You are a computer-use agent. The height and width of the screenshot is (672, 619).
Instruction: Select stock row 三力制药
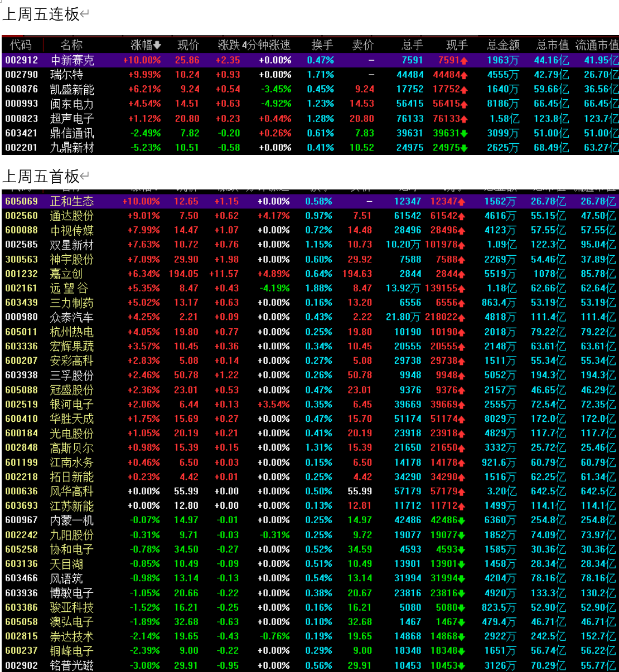pyautogui.click(x=310, y=303)
